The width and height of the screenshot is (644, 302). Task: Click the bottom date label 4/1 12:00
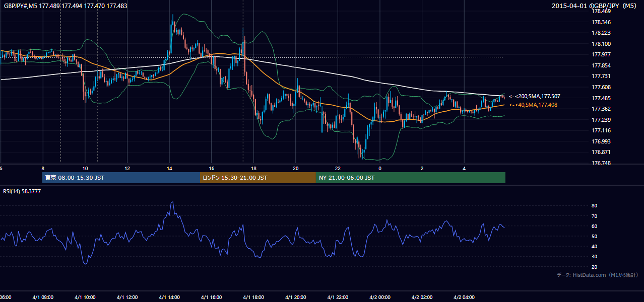[127, 297]
